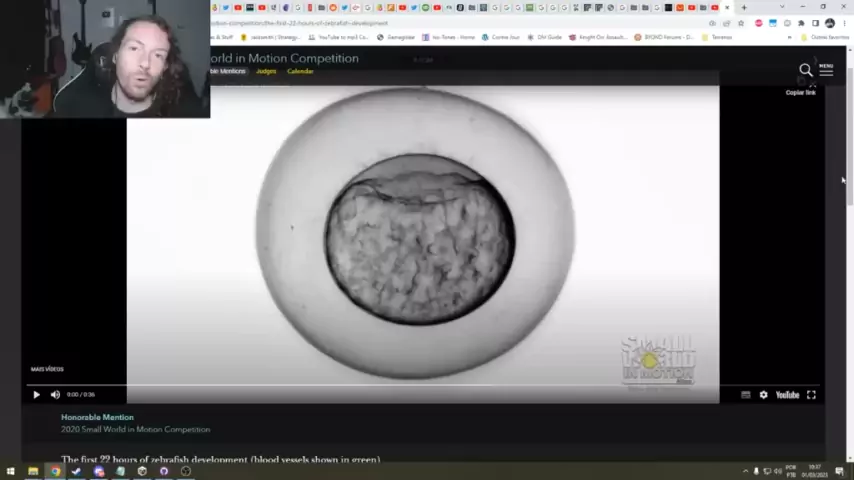
Task: Open a new browser tab
Action: [x=743, y=8]
